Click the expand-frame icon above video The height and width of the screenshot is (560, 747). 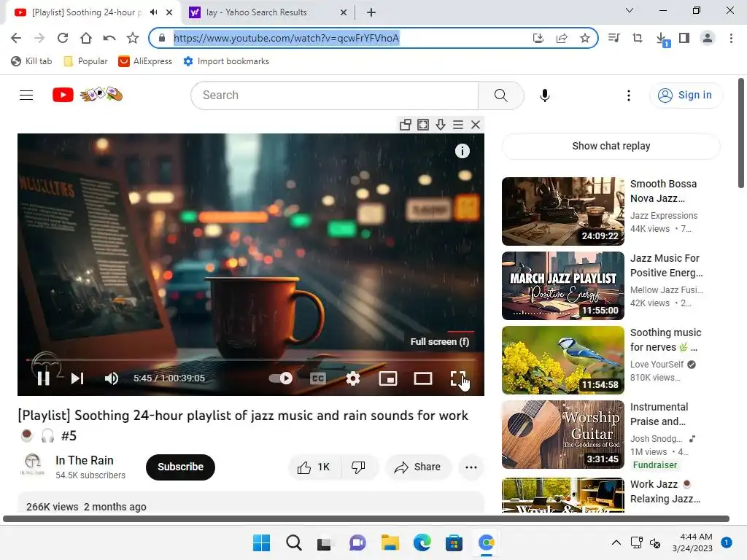coord(423,125)
